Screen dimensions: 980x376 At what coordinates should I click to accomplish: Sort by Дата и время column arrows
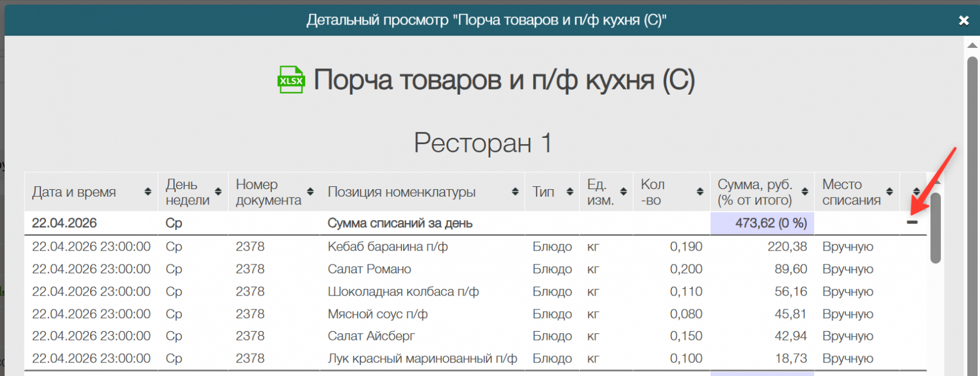[x=148, y=192]
